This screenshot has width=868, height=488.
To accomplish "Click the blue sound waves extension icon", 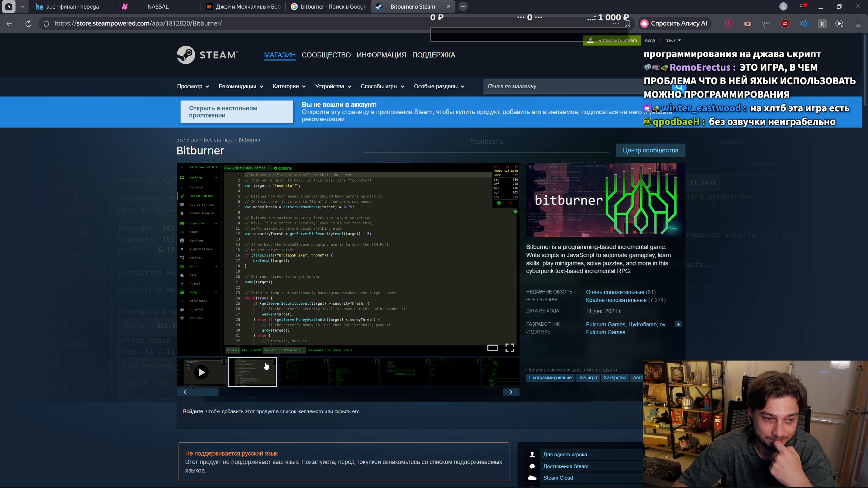I will tap(804, 23).
